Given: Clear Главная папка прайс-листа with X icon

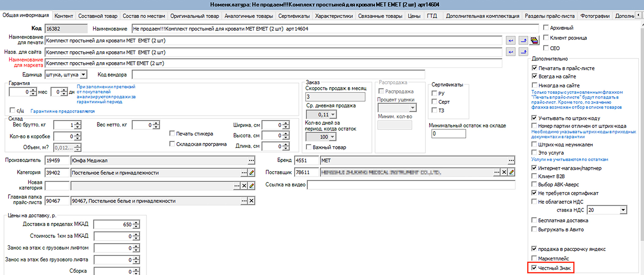Looking at the screenshot, I should (x=251, y=201).
